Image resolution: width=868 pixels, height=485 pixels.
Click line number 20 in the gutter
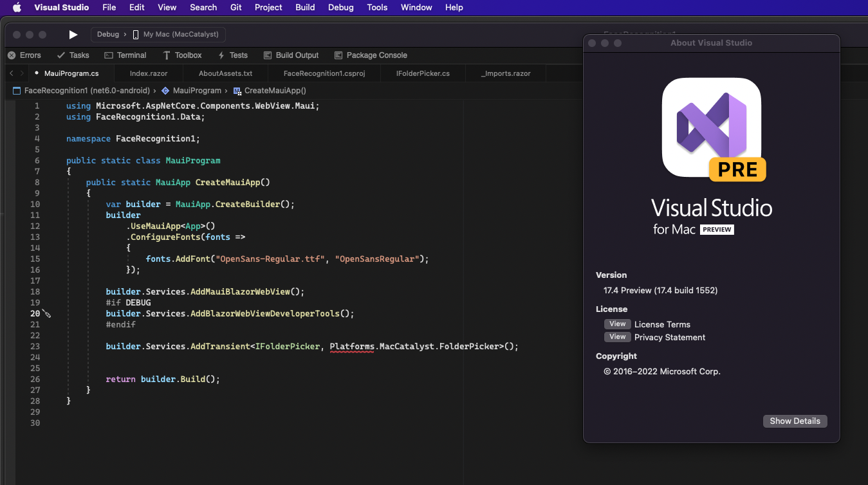point(35,314)
